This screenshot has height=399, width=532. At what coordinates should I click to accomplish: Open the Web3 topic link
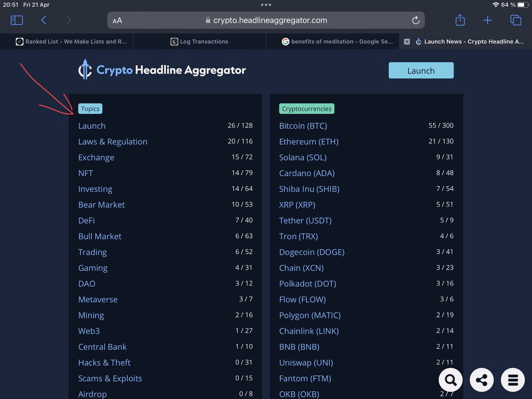tap(89, 331)
